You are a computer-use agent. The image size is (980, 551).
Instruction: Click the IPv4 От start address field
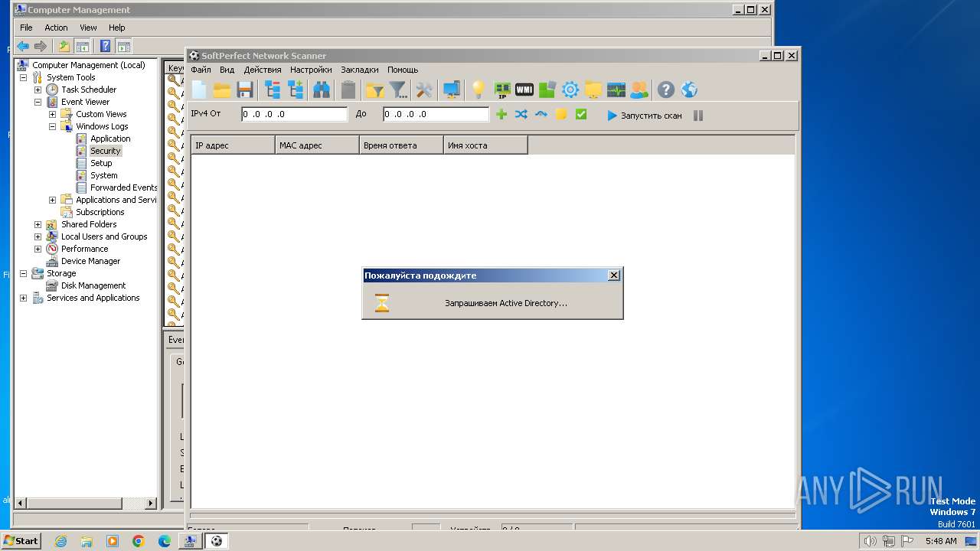click(295, 114)
